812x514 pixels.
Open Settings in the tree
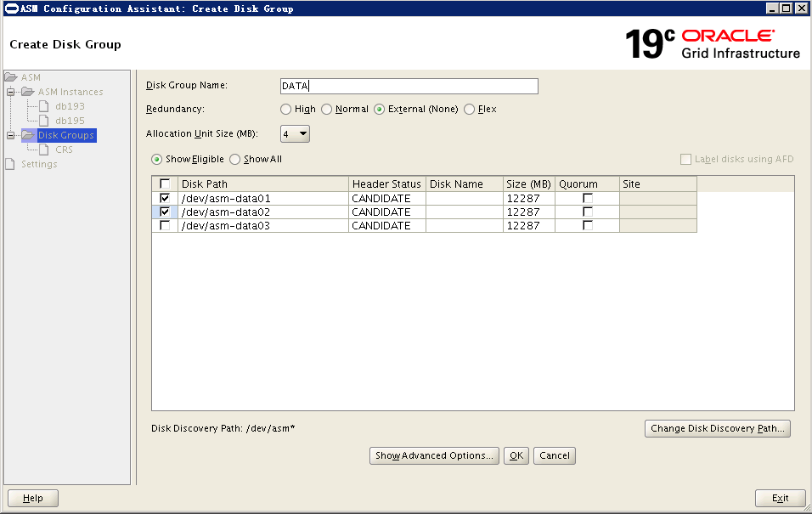point(39,164)
